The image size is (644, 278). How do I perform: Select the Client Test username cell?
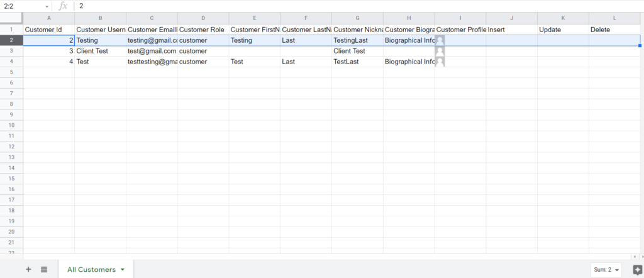point(100,51)
